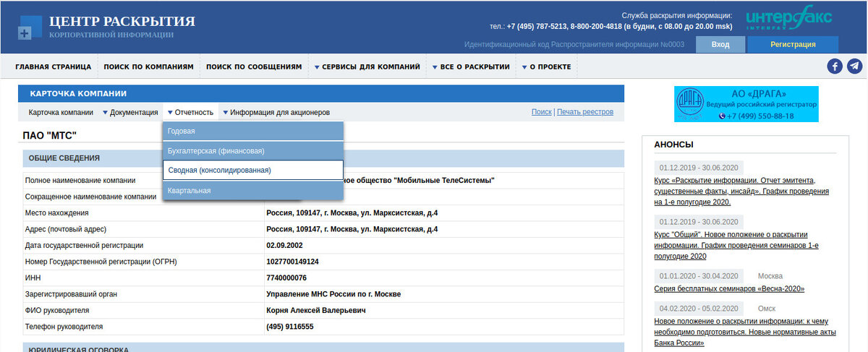The width and height of the screenshot is (868, 352).
Task: Click the ПАО "МТС" company title
Action: pyautogui.click(x=51, y=134)
